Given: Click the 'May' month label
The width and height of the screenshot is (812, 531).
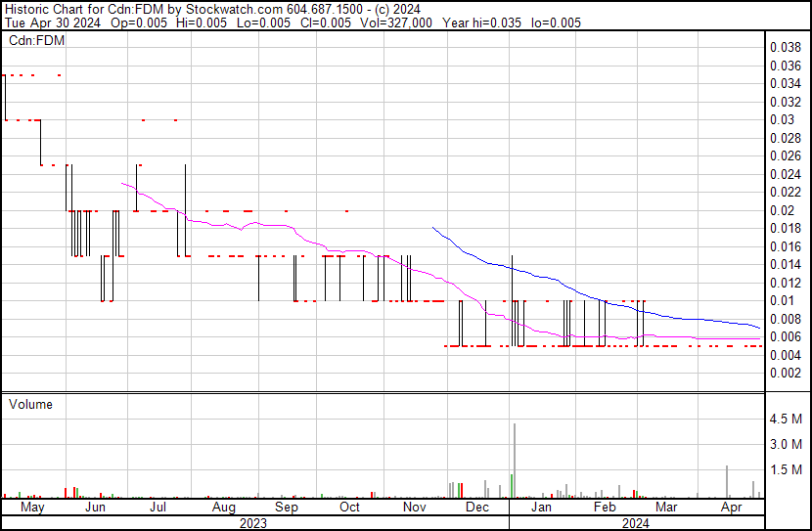Looking at the screenshot, I should pyautogui.click(x=32, y=507).
